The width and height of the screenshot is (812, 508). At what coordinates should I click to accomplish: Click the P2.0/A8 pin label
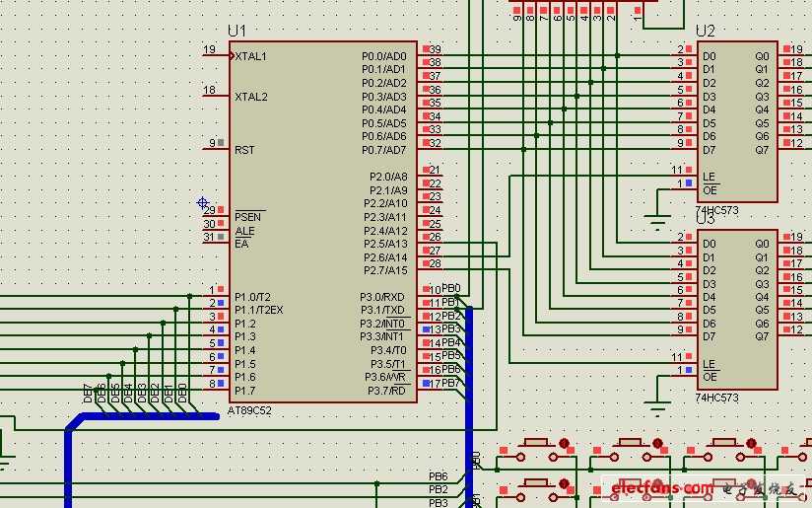tap(388, 177)
